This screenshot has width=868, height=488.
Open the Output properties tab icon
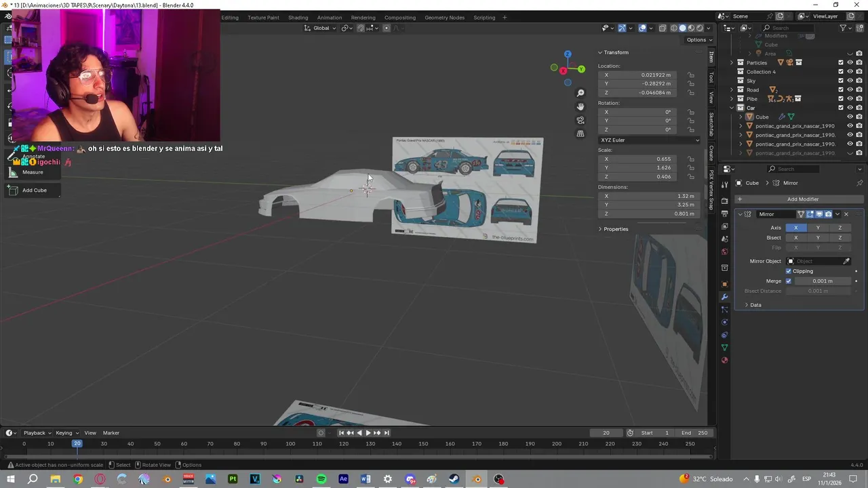point(724,214)
